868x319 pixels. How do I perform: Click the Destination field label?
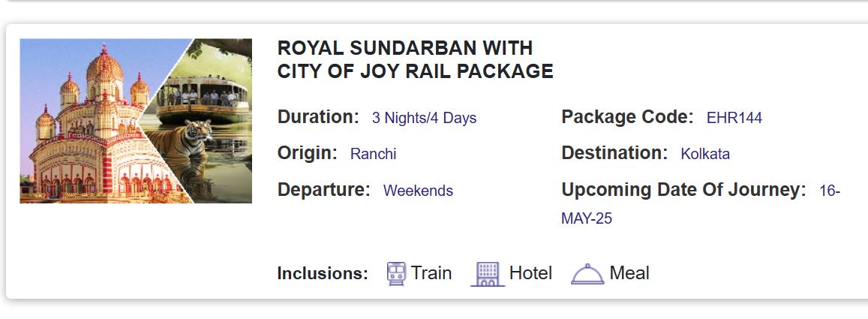[614, 153]
